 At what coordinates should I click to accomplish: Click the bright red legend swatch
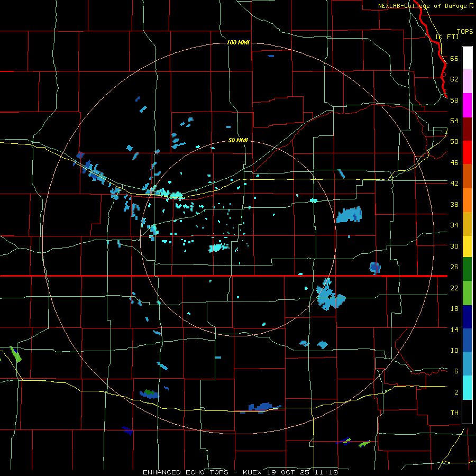467,152
